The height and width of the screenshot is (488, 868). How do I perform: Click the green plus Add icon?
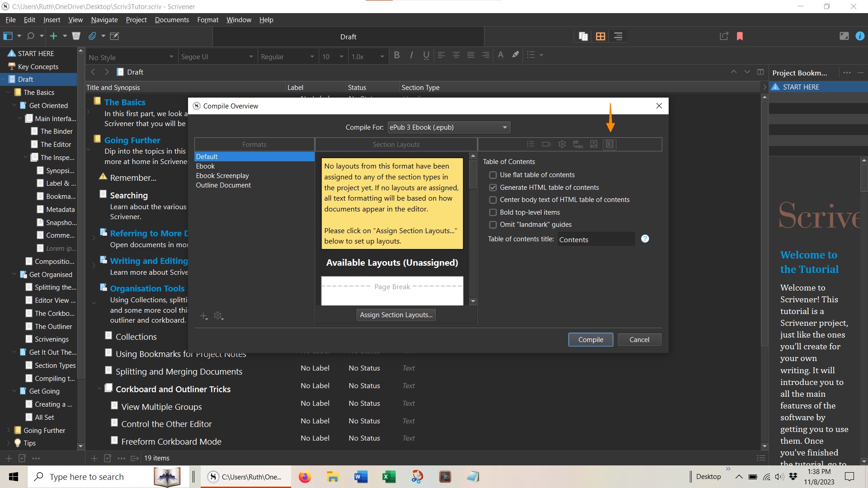point(53,36)
